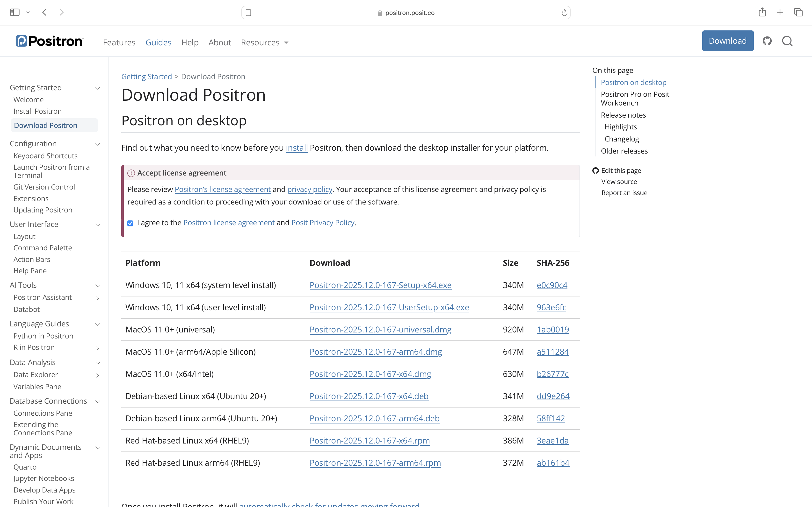Click the Safari share icon

[762, 12]
